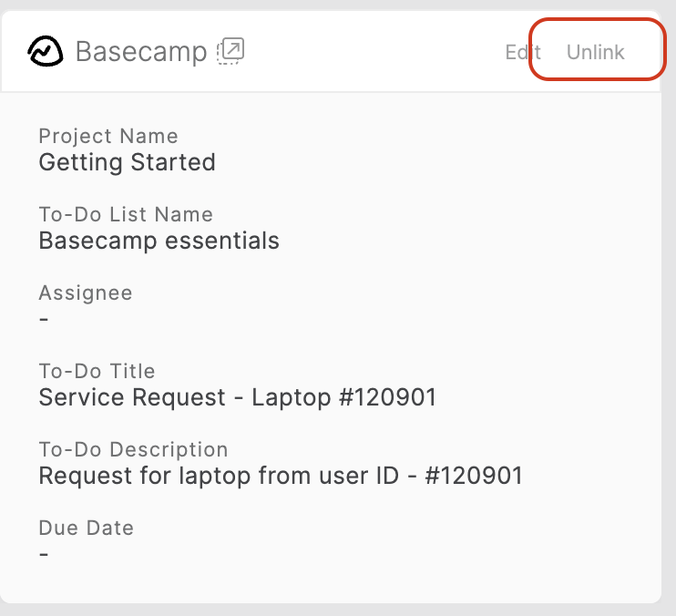This screenshot has height=616, width=676.
Task: Click the Basecamp header title text
Action: pos(141,52)
